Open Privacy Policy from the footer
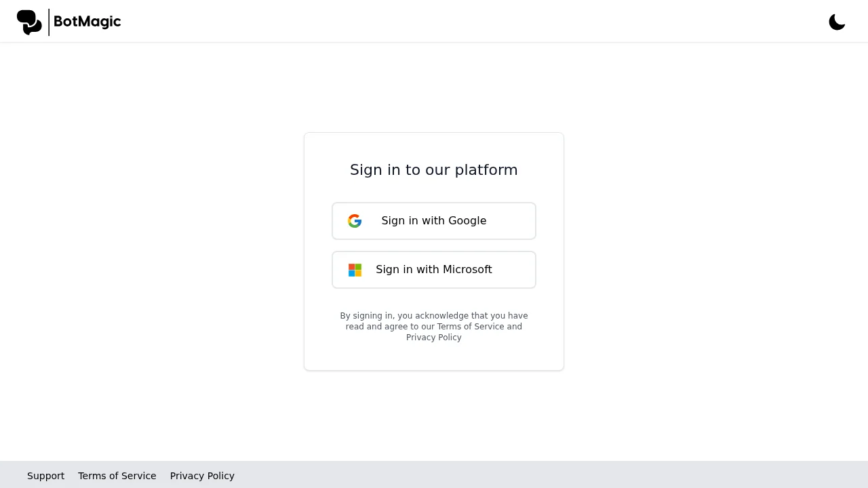The width and height of the screenshot is (868, 488). point(202,475)
